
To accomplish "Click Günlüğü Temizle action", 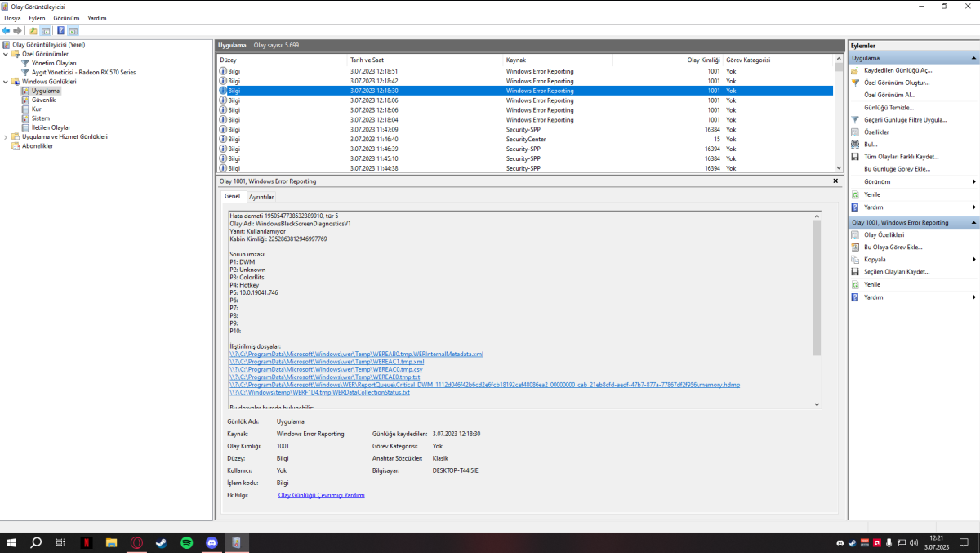I will pos(889,107).
